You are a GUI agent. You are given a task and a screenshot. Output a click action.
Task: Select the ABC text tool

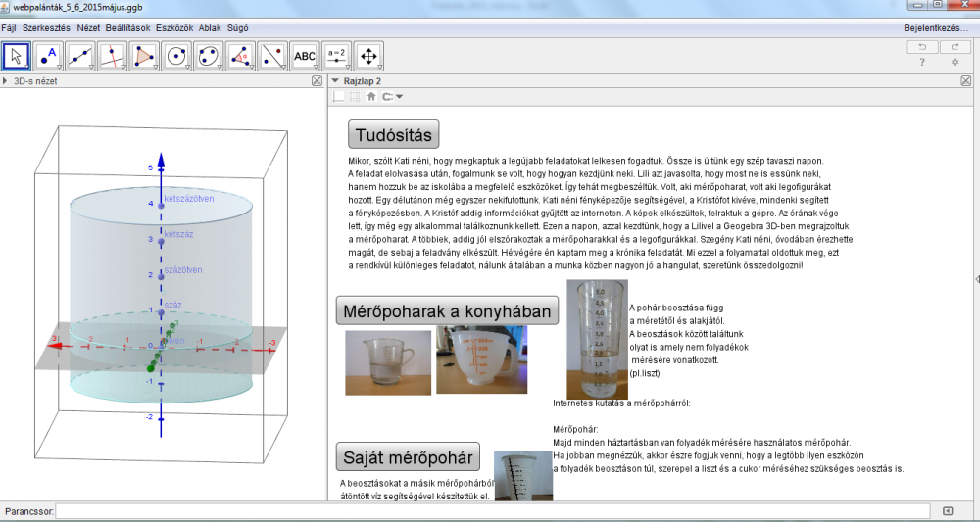pyautogui.click(x=305, y=56)
